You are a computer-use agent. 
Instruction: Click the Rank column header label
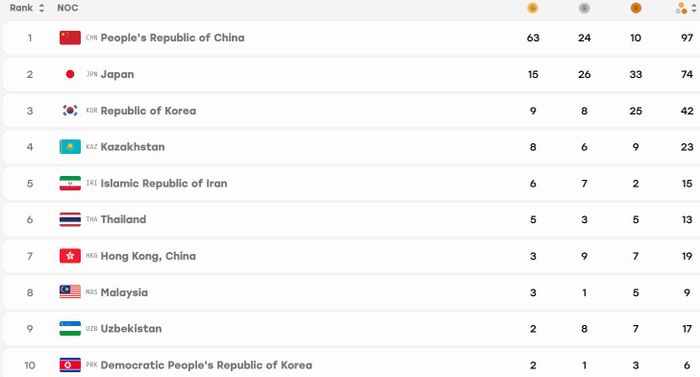(x=21, y=8)
